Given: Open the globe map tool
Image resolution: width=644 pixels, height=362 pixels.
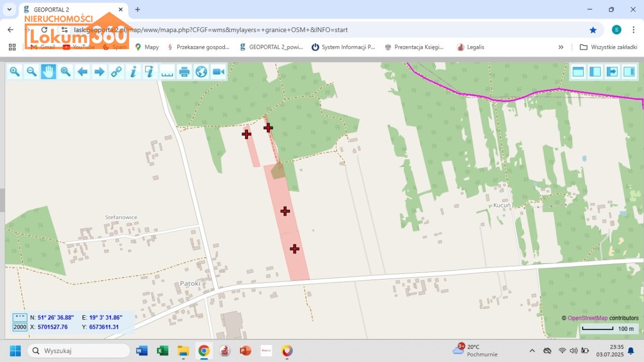Looking at the screenshot, I should coord(201,72).
